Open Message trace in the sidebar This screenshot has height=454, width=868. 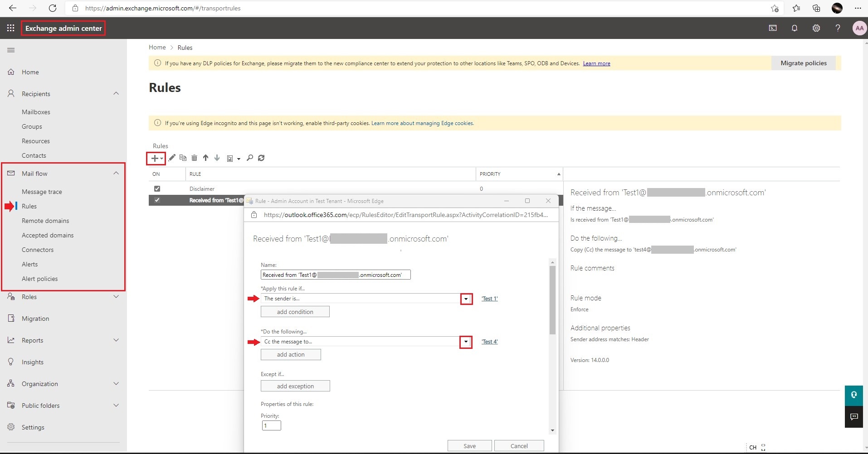tap(42, 192)
